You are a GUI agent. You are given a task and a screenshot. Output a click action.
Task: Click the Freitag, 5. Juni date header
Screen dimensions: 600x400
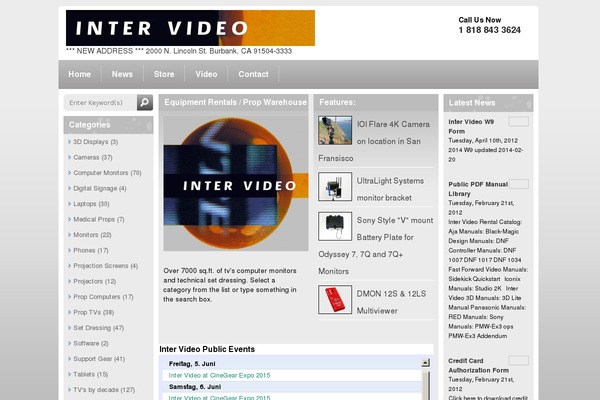coord(192,364)
